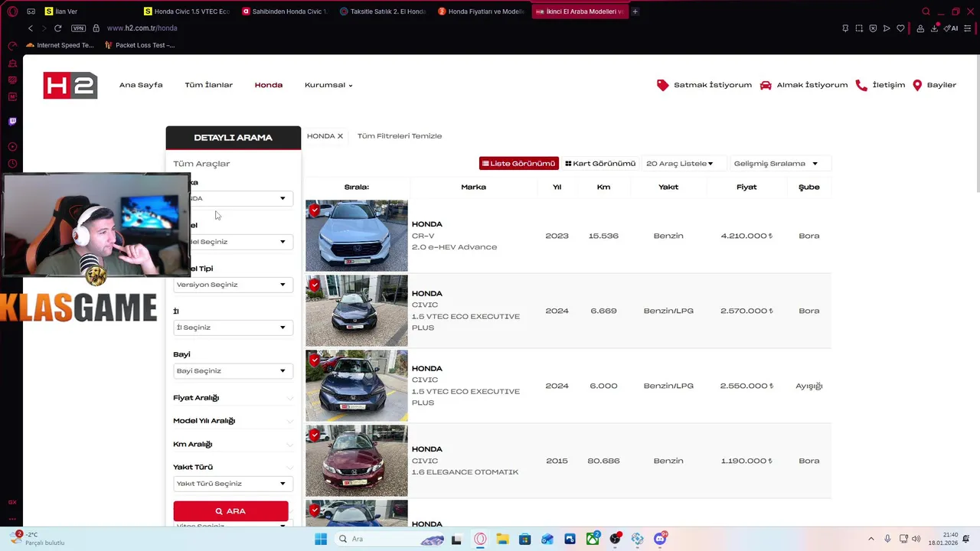
Task: Switch to Kart Görünümü view
Action: tap(600, 164)
